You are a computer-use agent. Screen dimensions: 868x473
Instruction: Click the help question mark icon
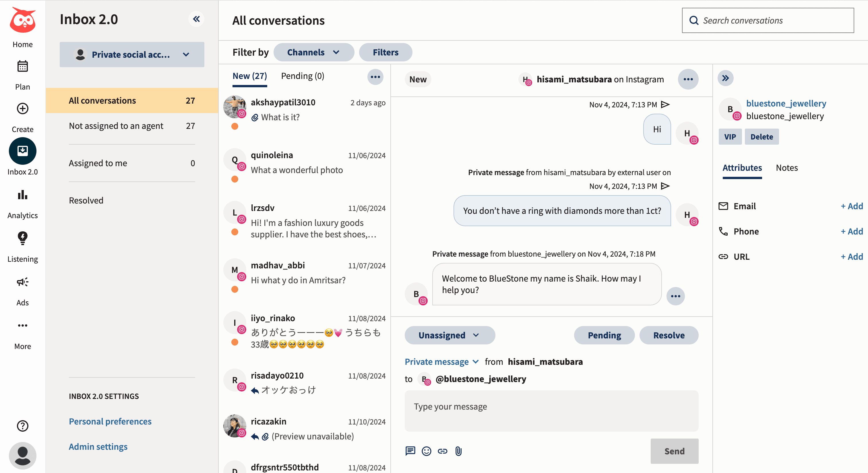tap(23, 426)
